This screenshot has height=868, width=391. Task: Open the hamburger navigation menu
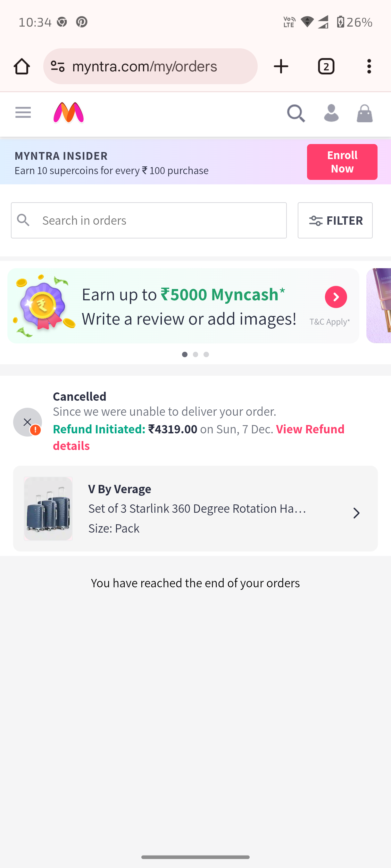[23, 113]
